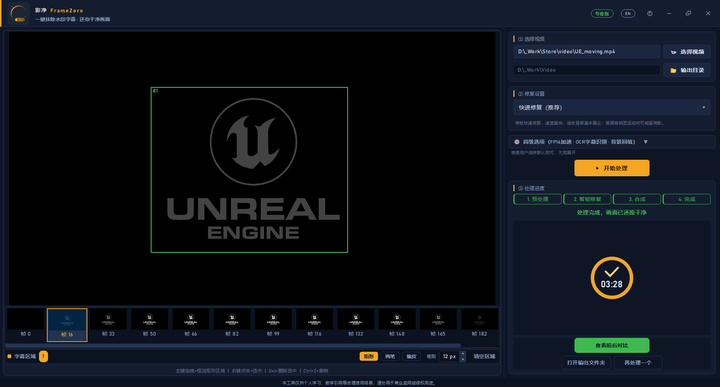Expand the 高级选项 section arrow
Screen dimensions: 720x387
[646, 142]
